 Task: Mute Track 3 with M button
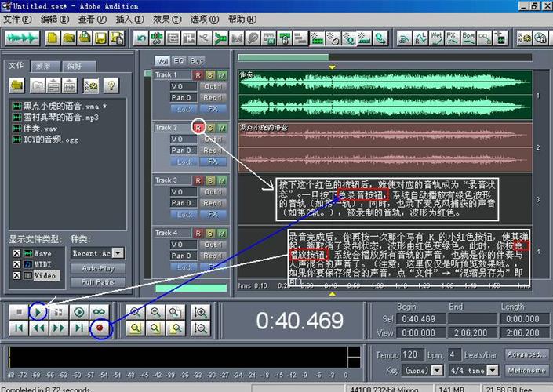(x=222, y=180)
